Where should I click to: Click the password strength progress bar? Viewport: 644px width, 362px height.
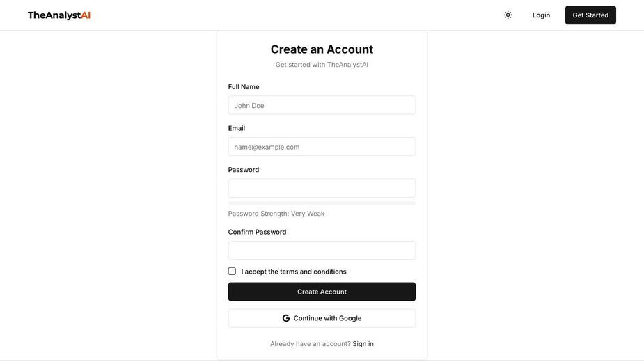pos(322,203)
